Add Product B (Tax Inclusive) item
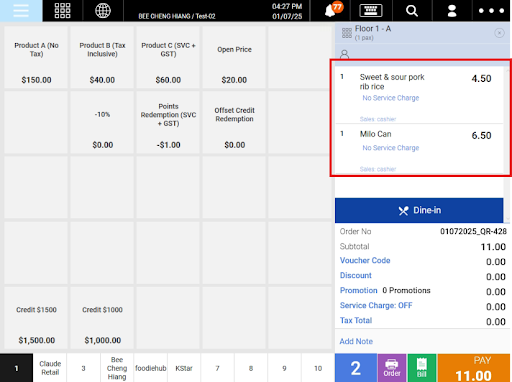The height and width of the screenshot is (382, 512). tap(102, 57)
